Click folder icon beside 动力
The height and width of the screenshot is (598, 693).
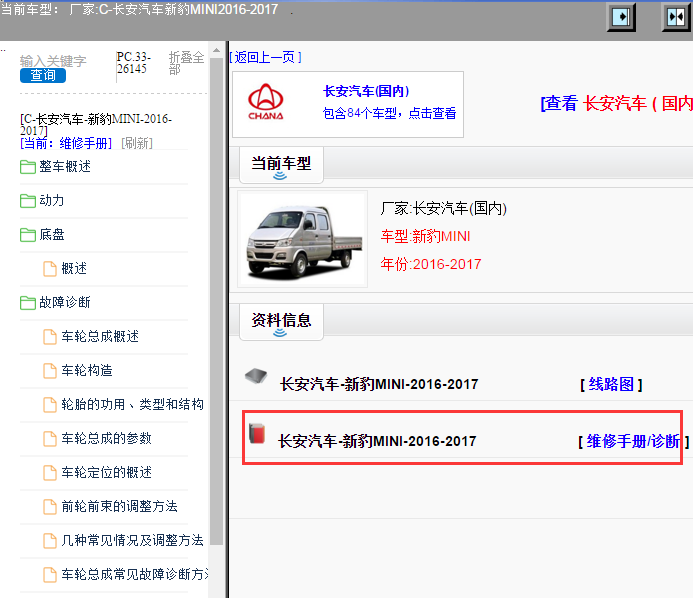28,201
